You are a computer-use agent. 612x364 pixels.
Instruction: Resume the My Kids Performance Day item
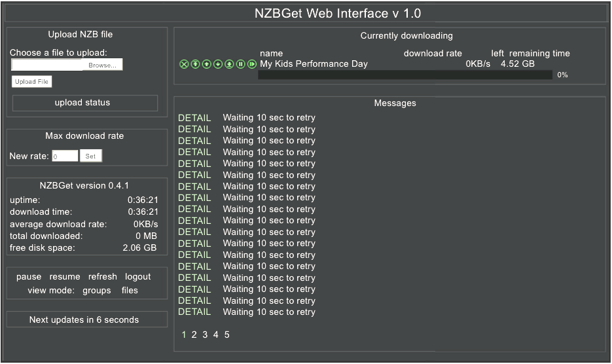coord(252,64)
